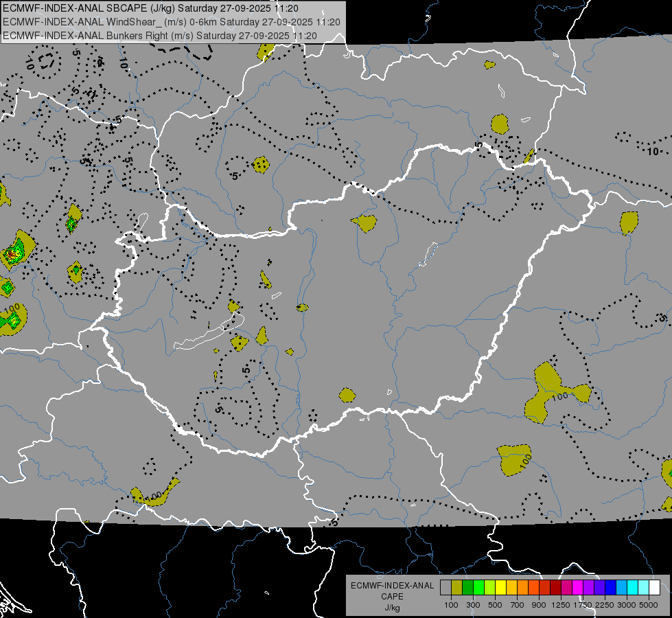The image size is (672, 618).
Task: Select the white legend swatch
Action: (654, 588)
